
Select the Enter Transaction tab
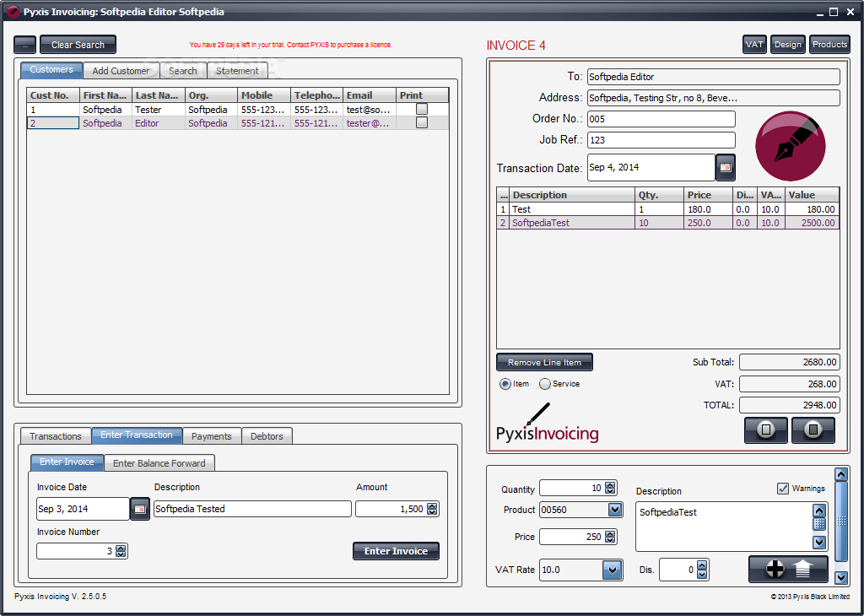(x=136, y=435)
